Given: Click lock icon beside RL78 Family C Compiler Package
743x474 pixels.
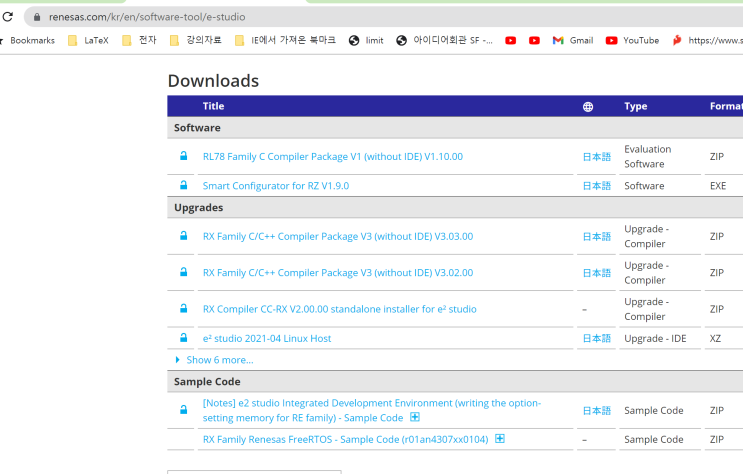Looking at the screenshot, I should 183,156.
